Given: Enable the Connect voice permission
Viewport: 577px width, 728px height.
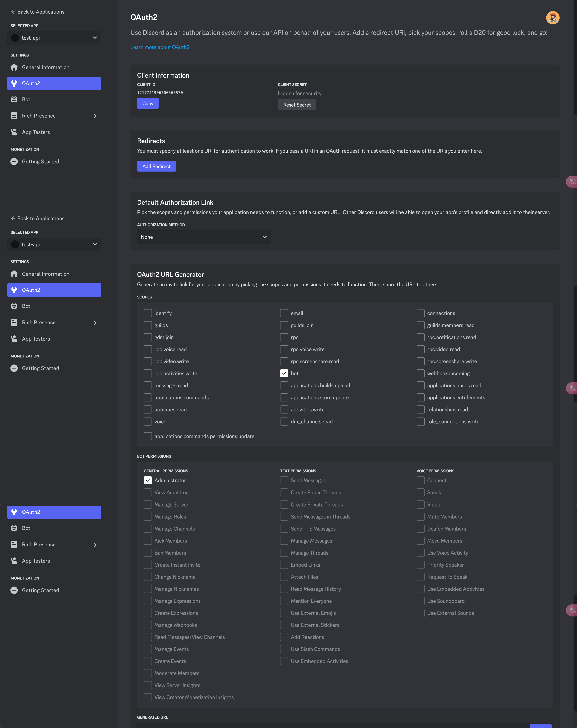Looking at the screenshot, I should [421, 481].
